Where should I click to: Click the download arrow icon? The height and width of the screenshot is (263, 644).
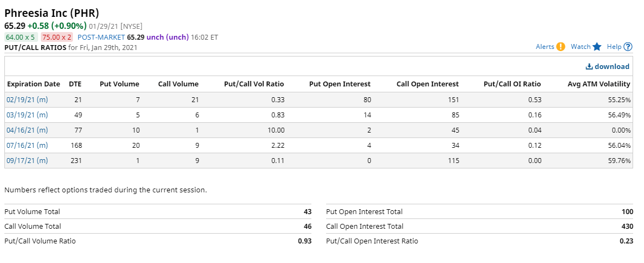click(589, 66)
